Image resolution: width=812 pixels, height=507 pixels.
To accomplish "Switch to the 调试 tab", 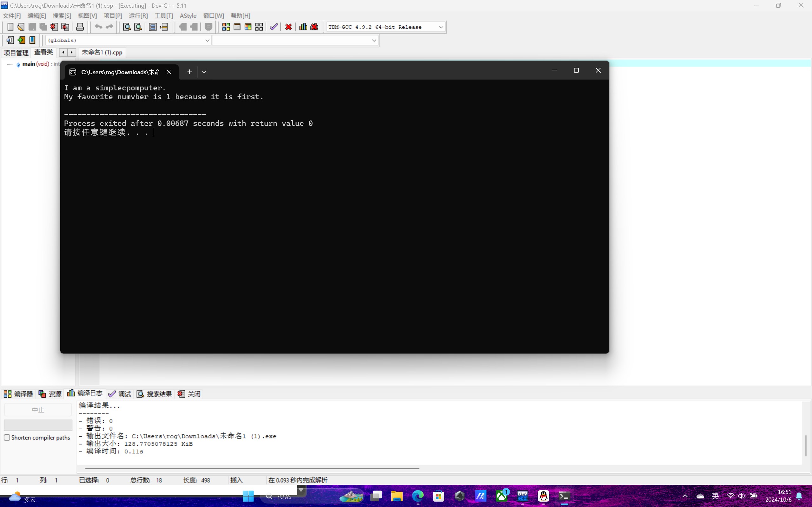I will click(120, 394).
